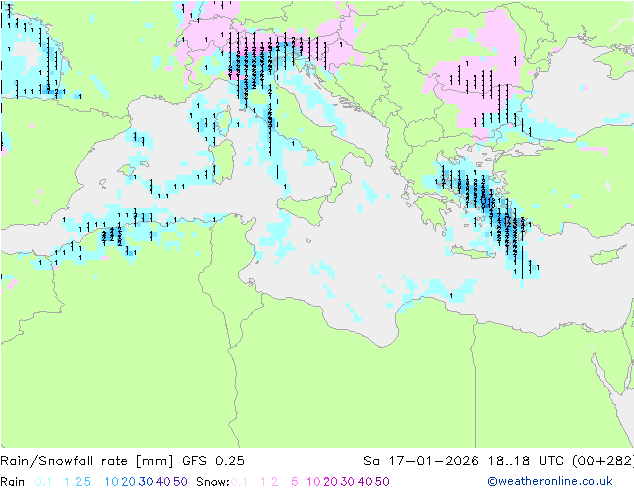The image size is (634, 490).
Task: Click rain legend value 10
Action: (112, 482)
